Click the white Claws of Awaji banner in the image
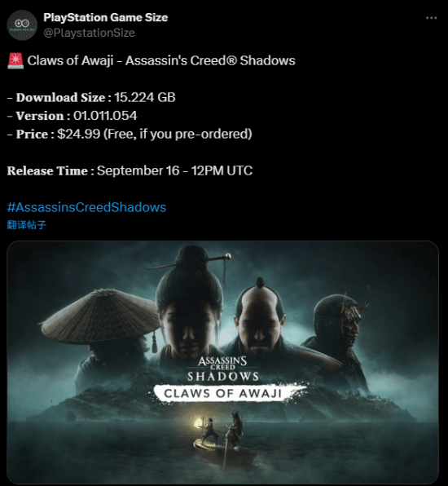Viewport: 448px width, 486px height. [x=227, y=393]
